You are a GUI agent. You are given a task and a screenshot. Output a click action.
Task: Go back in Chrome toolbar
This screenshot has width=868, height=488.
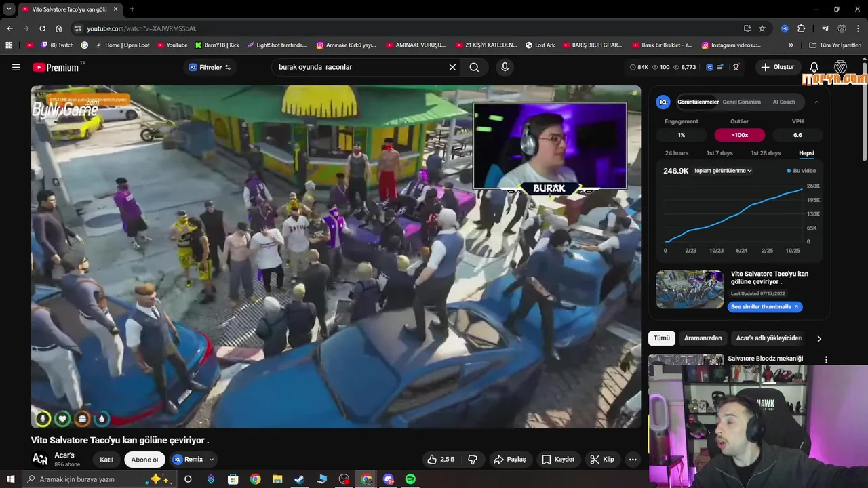point(9,28)
